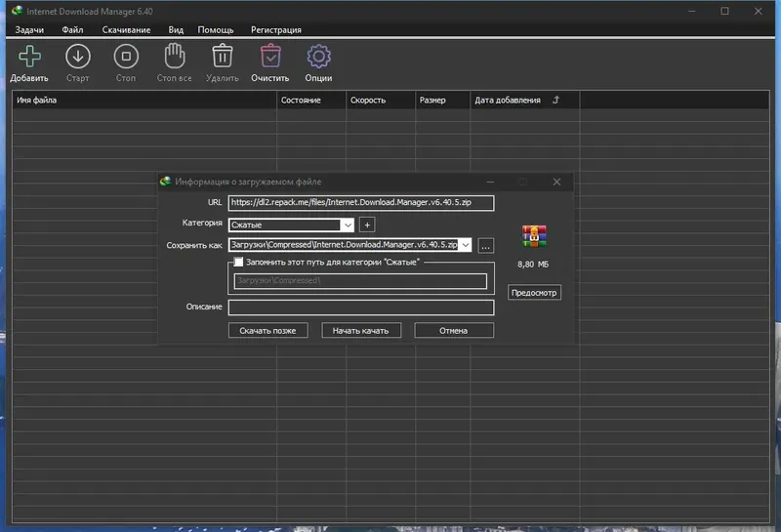Screen dimensions: 781x532
Task: Click the Стоп все hand icon
Action: 175,56
